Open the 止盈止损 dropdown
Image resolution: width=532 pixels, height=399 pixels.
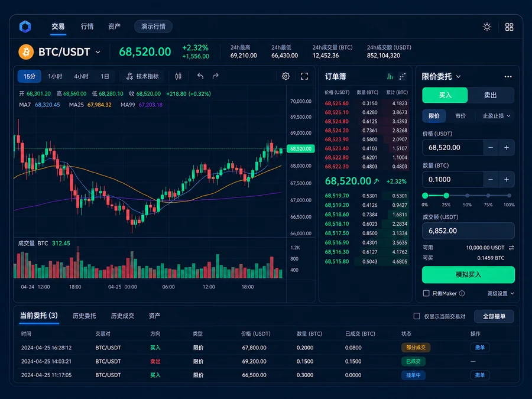[x=497, y=116]
